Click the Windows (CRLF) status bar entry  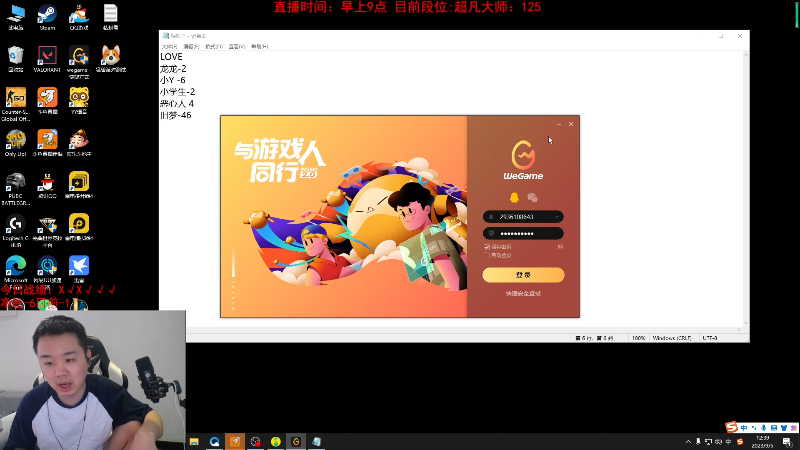[672, 338]
